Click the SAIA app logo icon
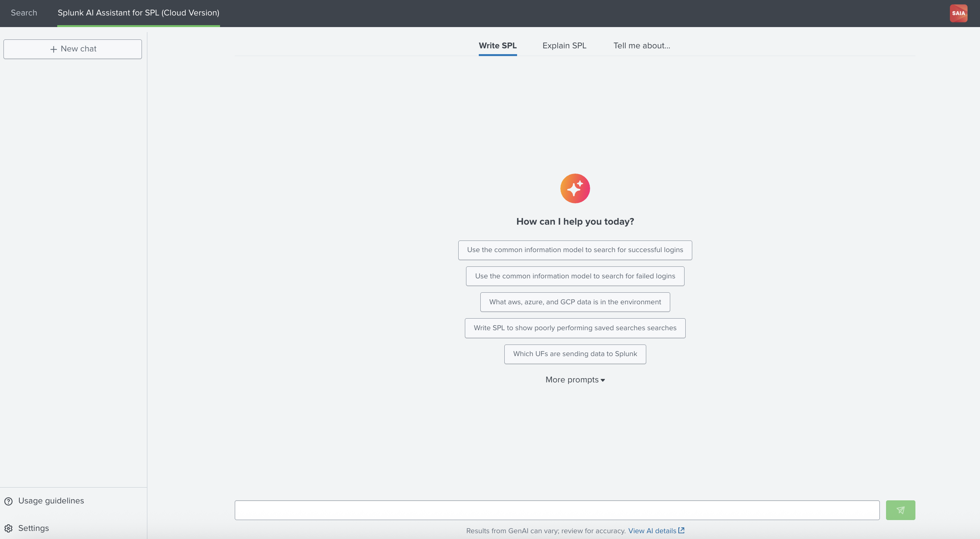The image size is (980, 539). 958,13
